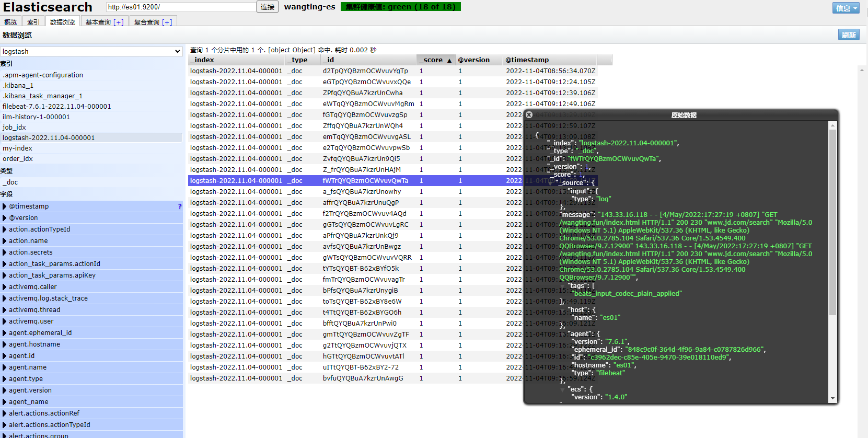Sort by the _id column header

tap(368, 60)
